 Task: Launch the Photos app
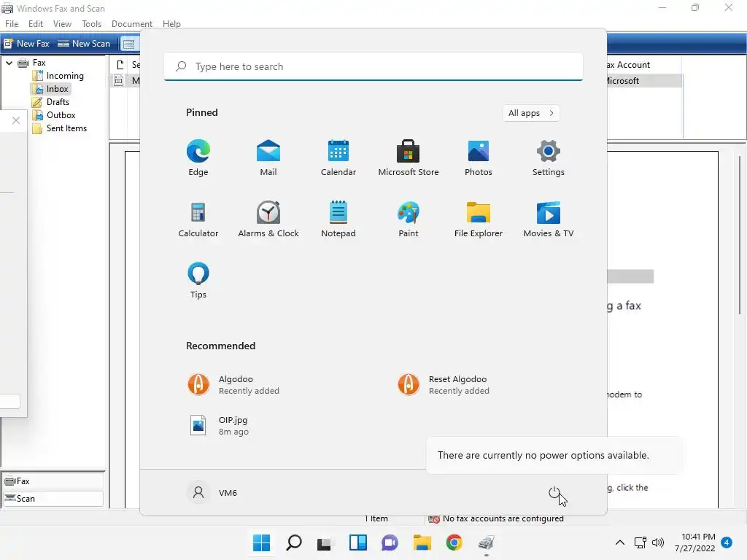click(x=479, y=157)
